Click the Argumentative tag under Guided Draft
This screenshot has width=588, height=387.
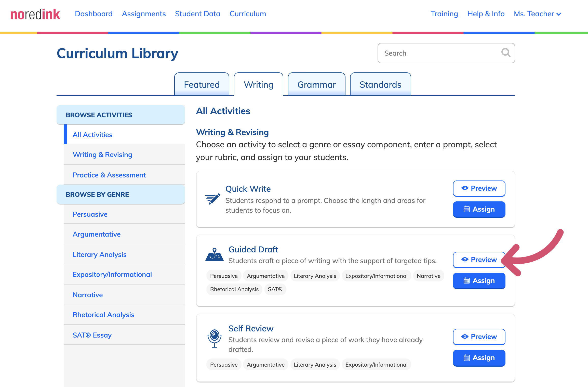click(x=266, y=276)
